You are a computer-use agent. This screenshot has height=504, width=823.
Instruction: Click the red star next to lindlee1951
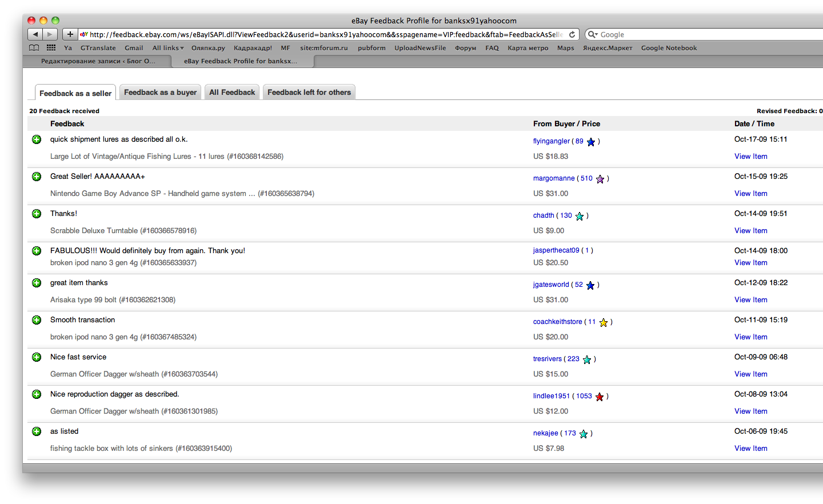tap(600, 397)
